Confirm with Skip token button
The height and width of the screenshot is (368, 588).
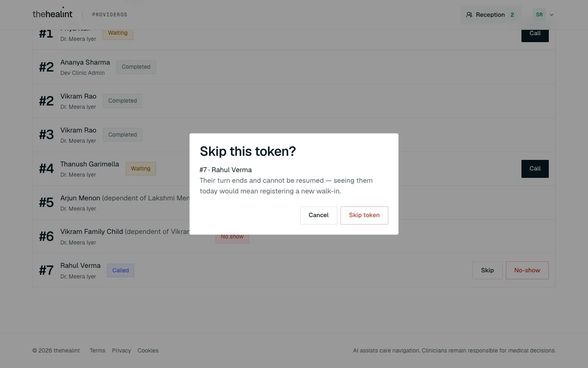click(x=364, y=215)
